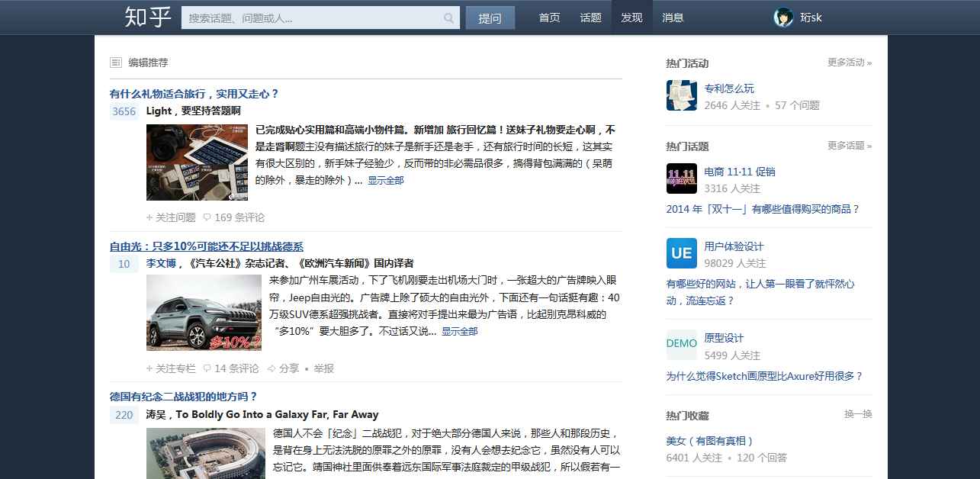The image size is (980, 479).
Task: Select the 发现 nav tab
Action: coord(631,18)
